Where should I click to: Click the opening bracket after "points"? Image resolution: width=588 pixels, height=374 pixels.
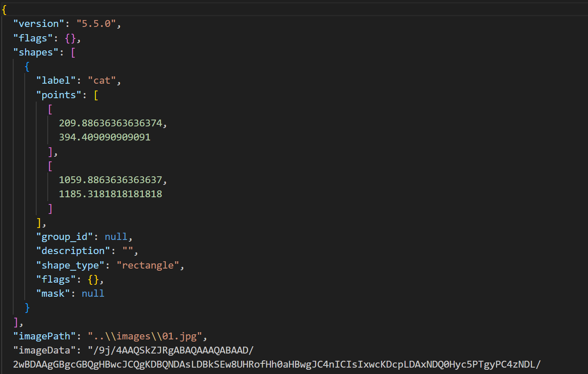pyautogui.click(x=96, y=95)
